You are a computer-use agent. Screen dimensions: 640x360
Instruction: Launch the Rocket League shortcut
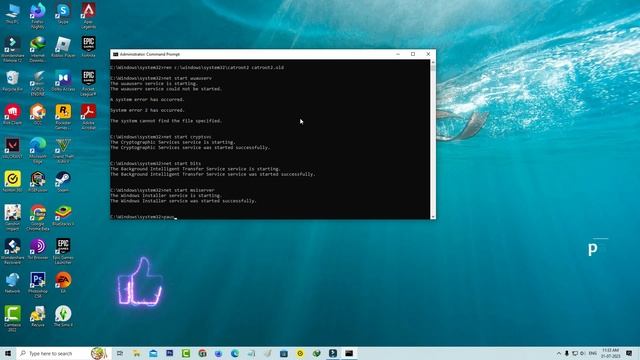click(x=89, y=83)
